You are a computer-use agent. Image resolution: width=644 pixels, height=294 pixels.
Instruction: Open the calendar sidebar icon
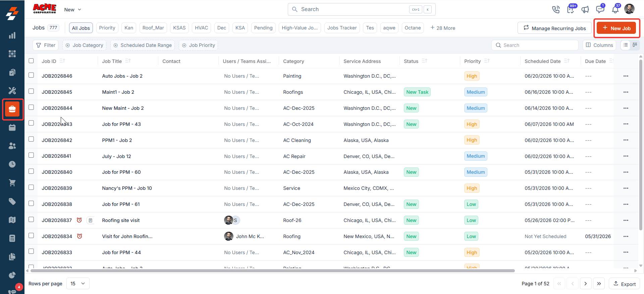[12, 128]
